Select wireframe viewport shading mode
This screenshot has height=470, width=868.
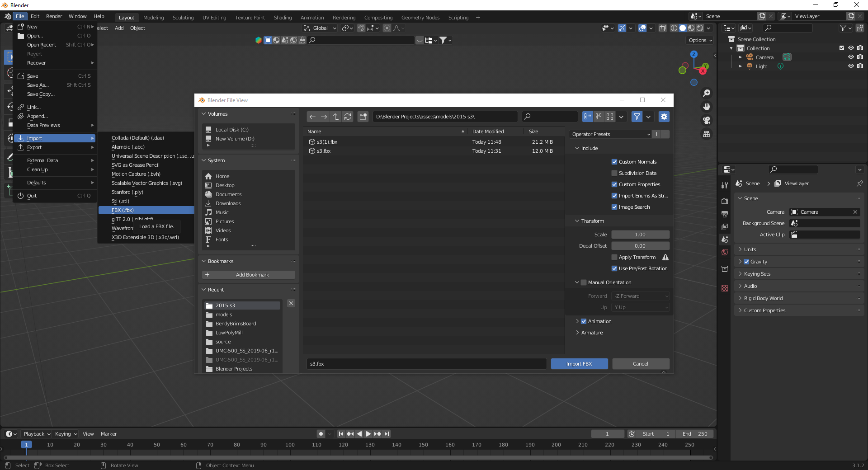click(x=674, y=28)
